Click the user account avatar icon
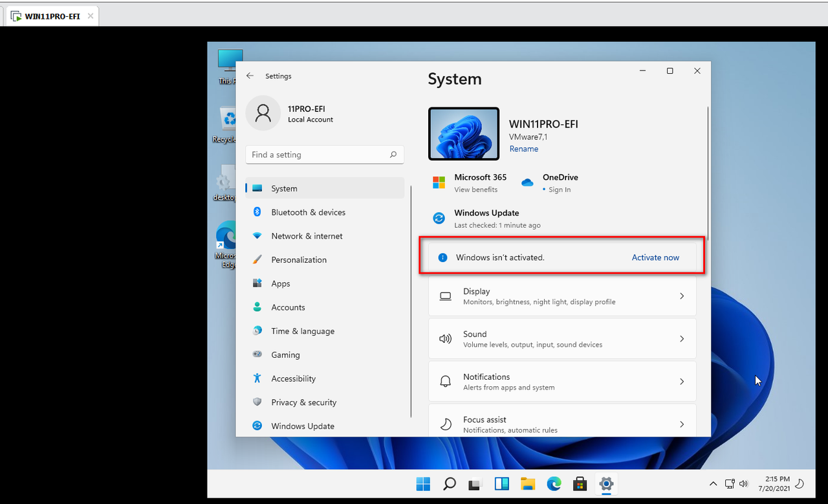This screenshot has width=828, height=504. pyautogui.click(x=263, y=113)
